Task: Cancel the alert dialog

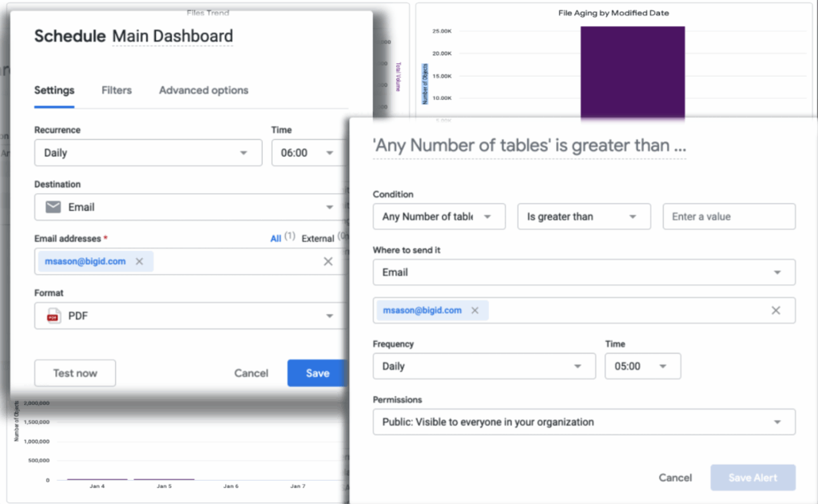Action: [675, 478]
